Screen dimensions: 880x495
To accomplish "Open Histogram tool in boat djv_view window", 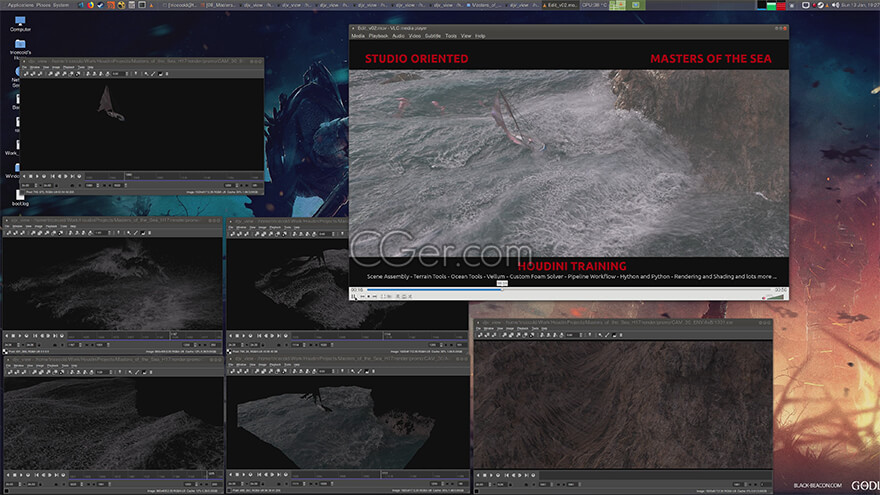I will (160, 74).
